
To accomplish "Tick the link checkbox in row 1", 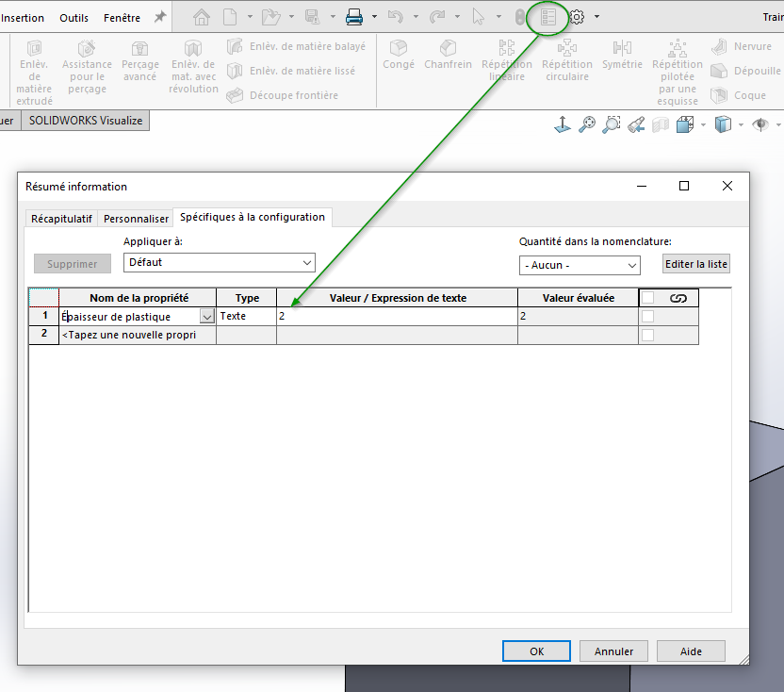I will [647, 317].
